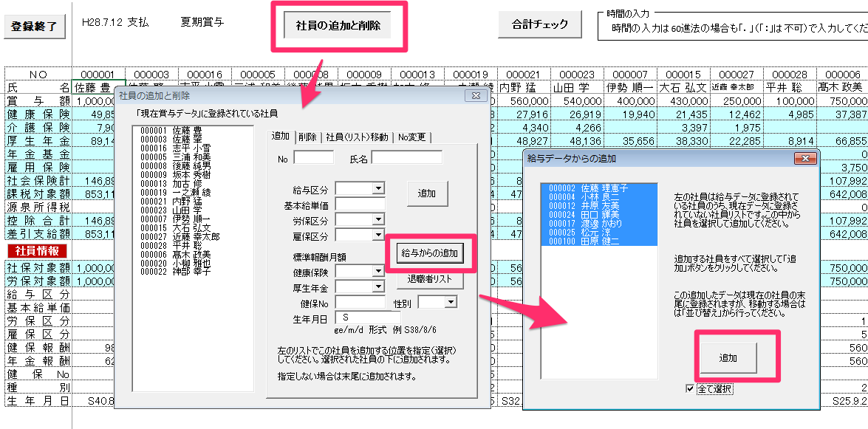
Task: Click the selected 佐藤 豊 name cell in the sheet
Action: pyautogui.click(x=98, y=87)
